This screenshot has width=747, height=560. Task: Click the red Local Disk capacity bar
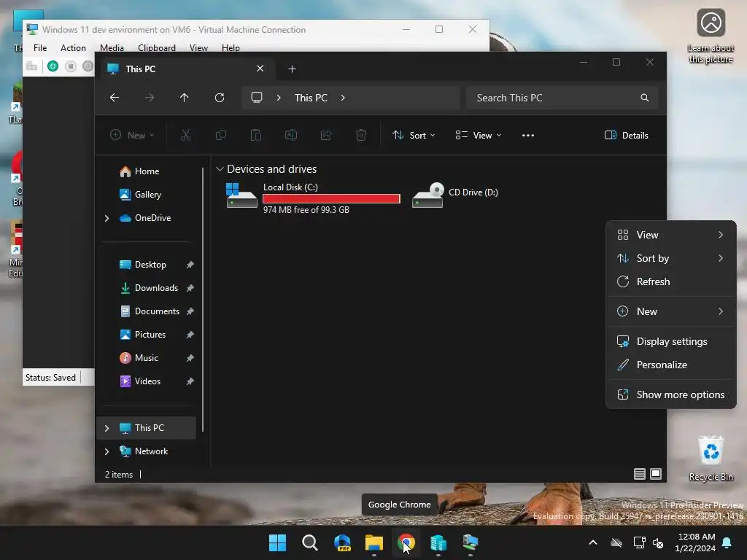point(331,198)
